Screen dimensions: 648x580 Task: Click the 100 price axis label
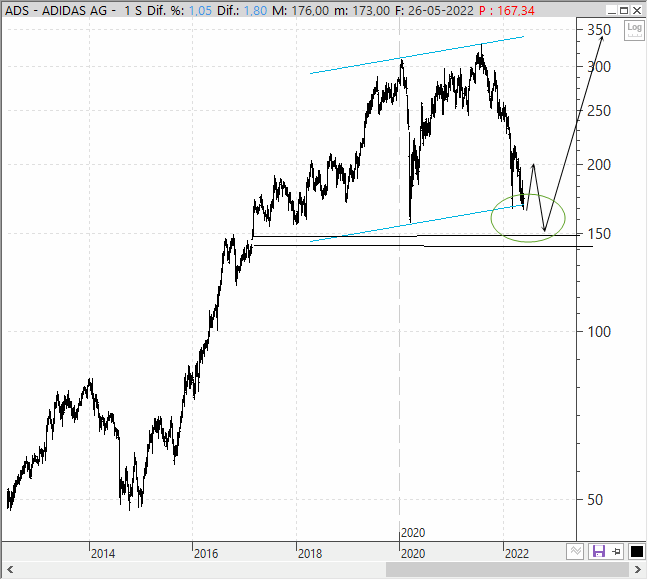(599, 332)
